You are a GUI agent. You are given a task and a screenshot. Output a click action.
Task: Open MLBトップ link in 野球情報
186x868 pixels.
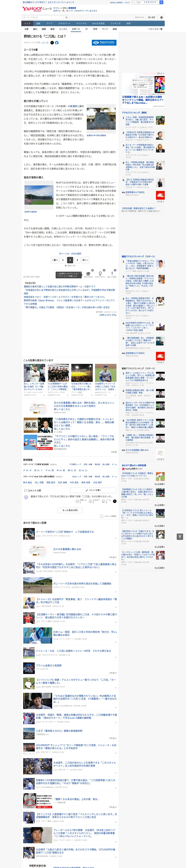[x=77, y=476]
